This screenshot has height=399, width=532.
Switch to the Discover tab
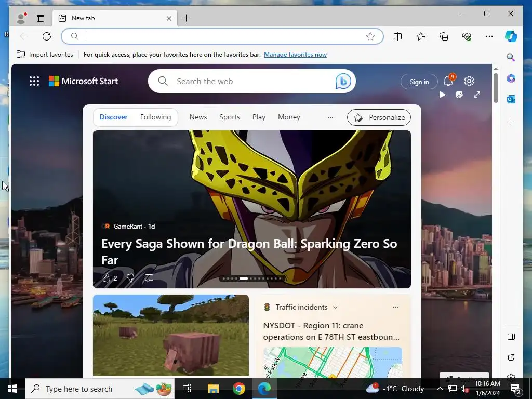(x=113, y=117)
